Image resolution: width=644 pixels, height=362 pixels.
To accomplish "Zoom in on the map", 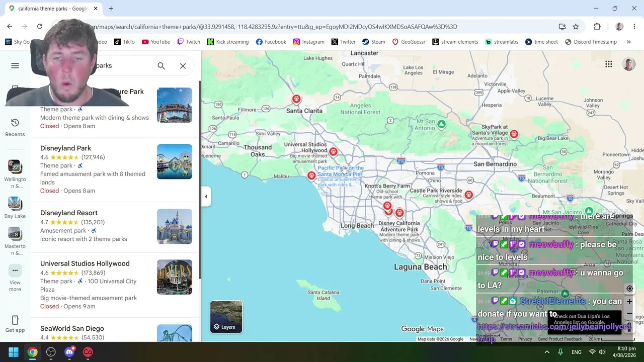I will [x=629, y=302].
